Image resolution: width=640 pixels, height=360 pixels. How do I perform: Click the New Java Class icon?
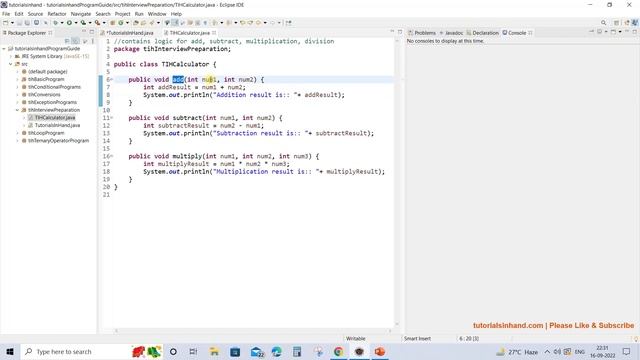tap(121, 23)
